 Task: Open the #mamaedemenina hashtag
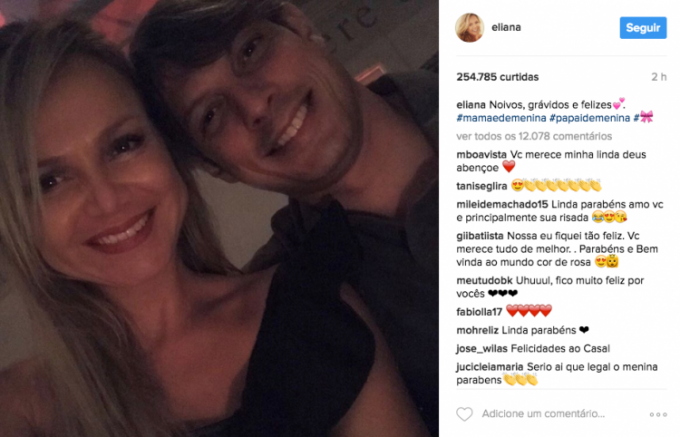tap(501, 118)
